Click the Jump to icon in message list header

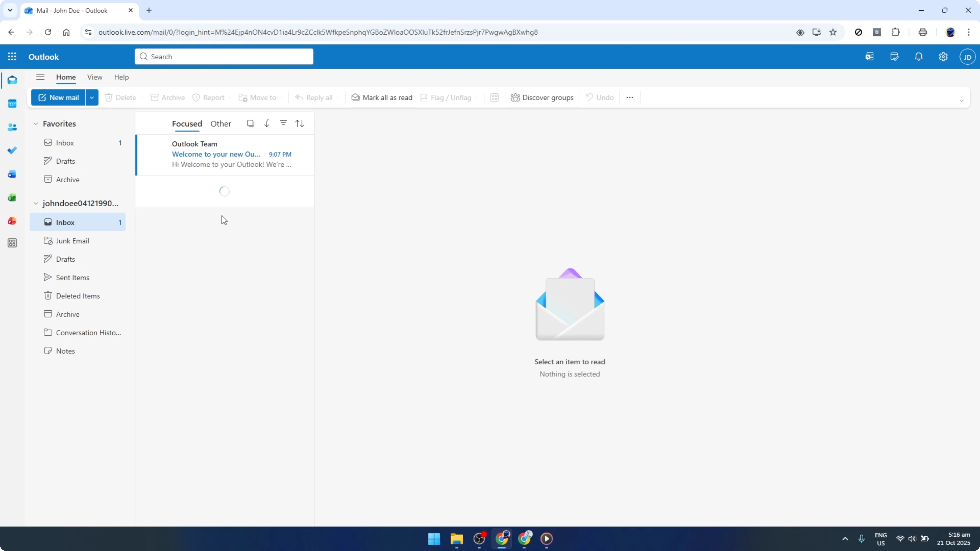coord(267,123)
